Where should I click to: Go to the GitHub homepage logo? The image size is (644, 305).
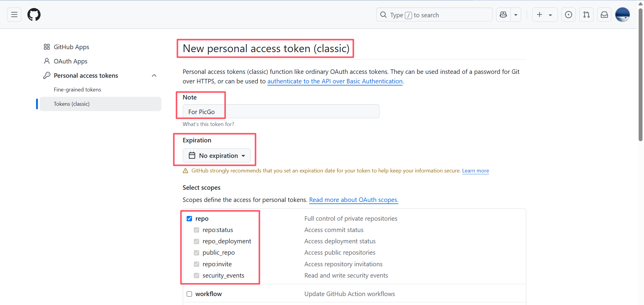point(34,15)
